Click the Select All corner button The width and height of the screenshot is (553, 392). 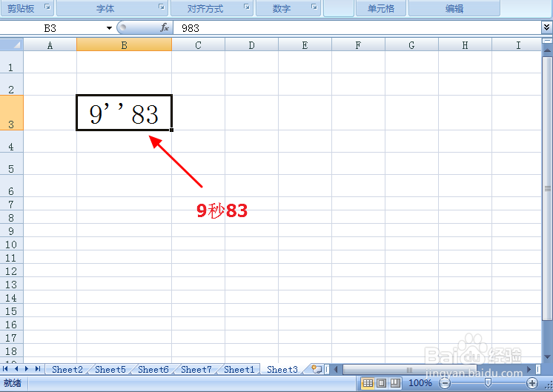[x=12, y=44]
